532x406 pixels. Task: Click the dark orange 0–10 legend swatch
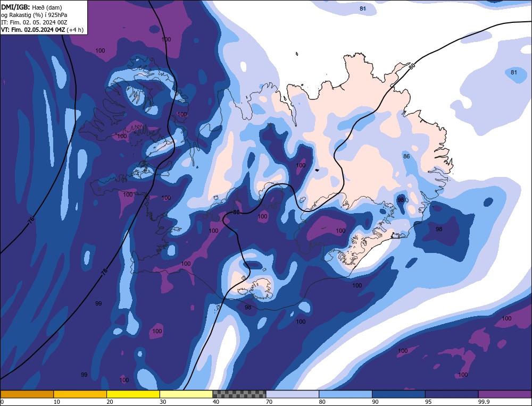coord(27,394)
